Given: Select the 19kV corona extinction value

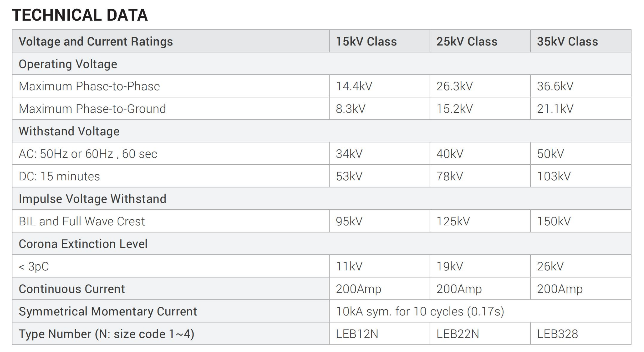Looking at the screenshot, I should pyautogui.click(x=450, y=266).
